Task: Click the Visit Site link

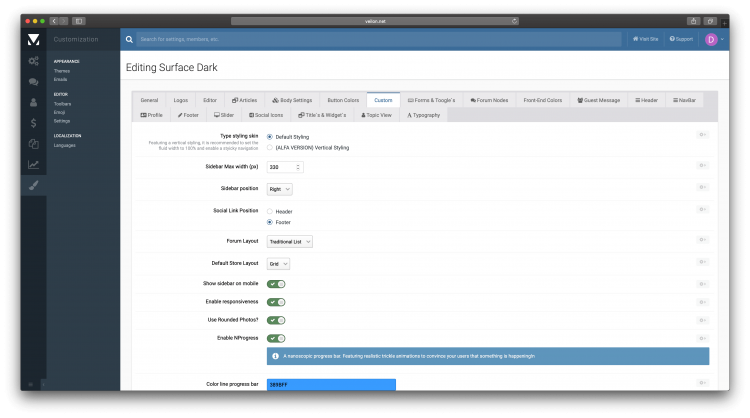Action: point(644,39)
